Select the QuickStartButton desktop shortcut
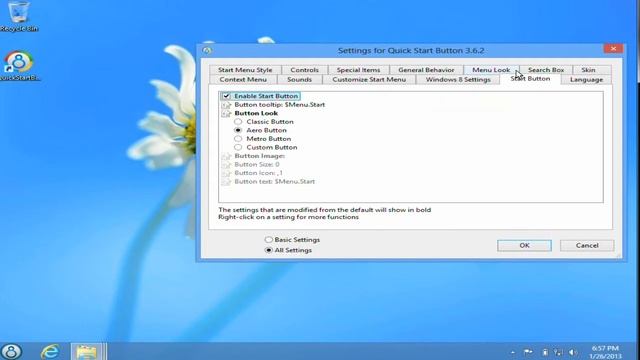This screenshot has width=640, height=360. (x=18, y=65)
